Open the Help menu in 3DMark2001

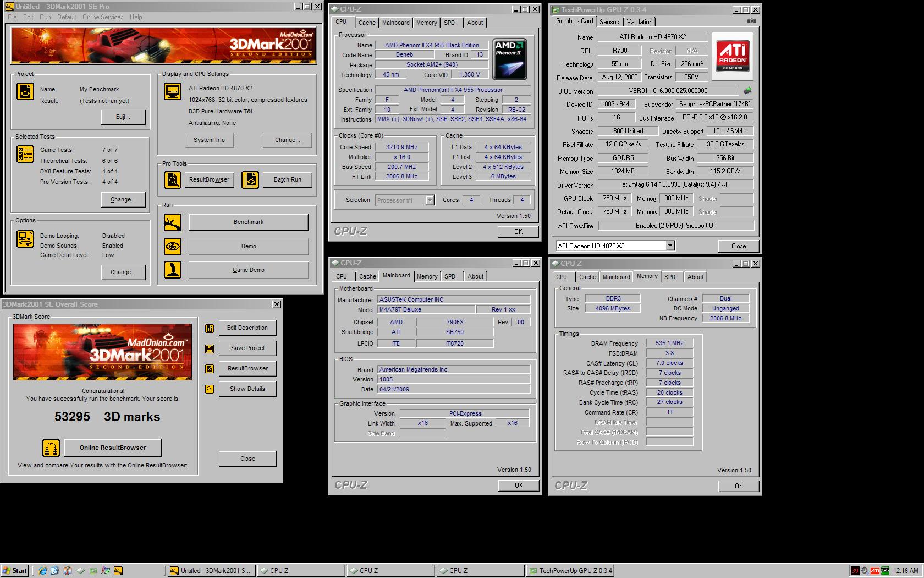coord(136,17)
